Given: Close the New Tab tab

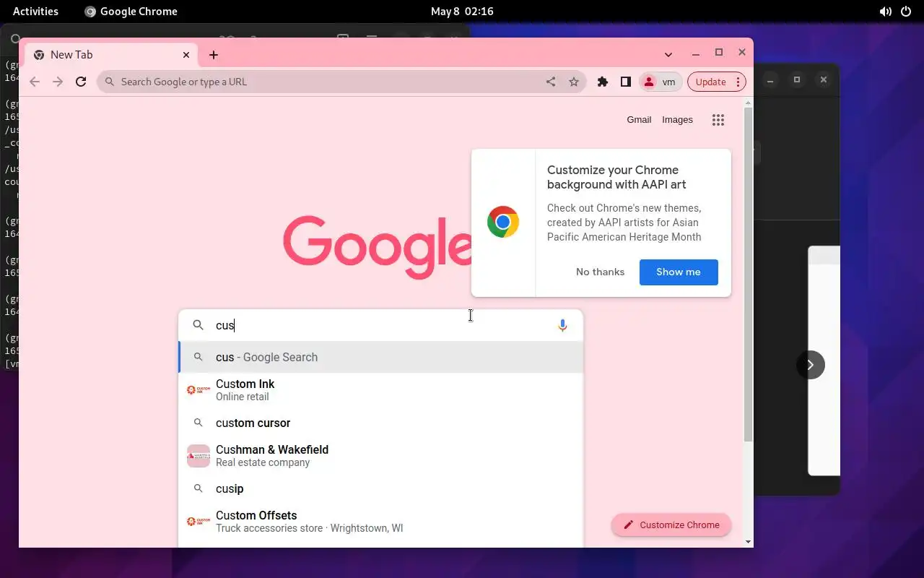Looking at the screenshot, I should 186,54.
